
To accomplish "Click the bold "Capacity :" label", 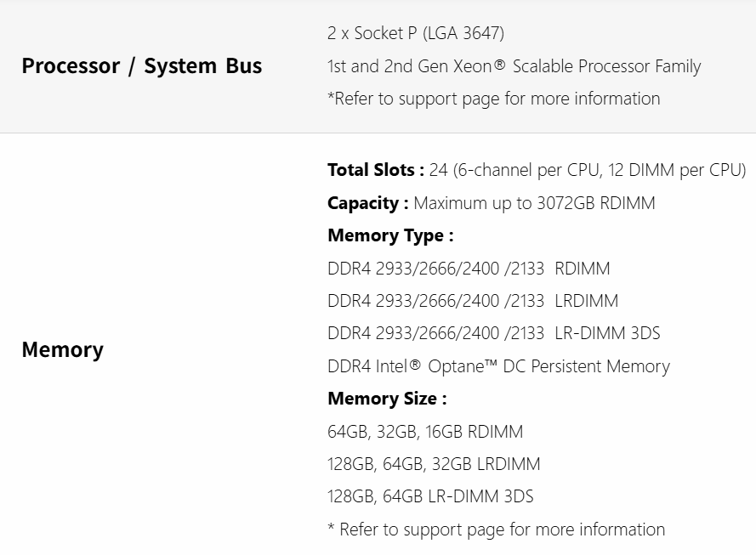I will [367, 203].
